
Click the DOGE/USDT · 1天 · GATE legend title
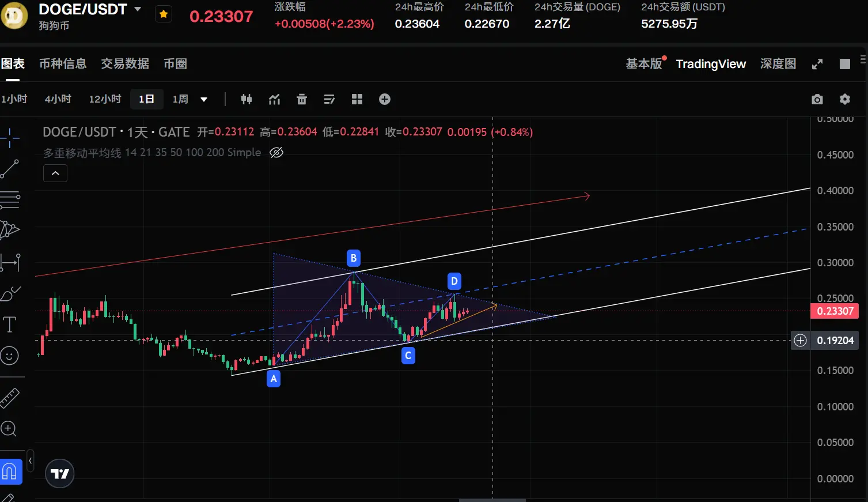116,132
